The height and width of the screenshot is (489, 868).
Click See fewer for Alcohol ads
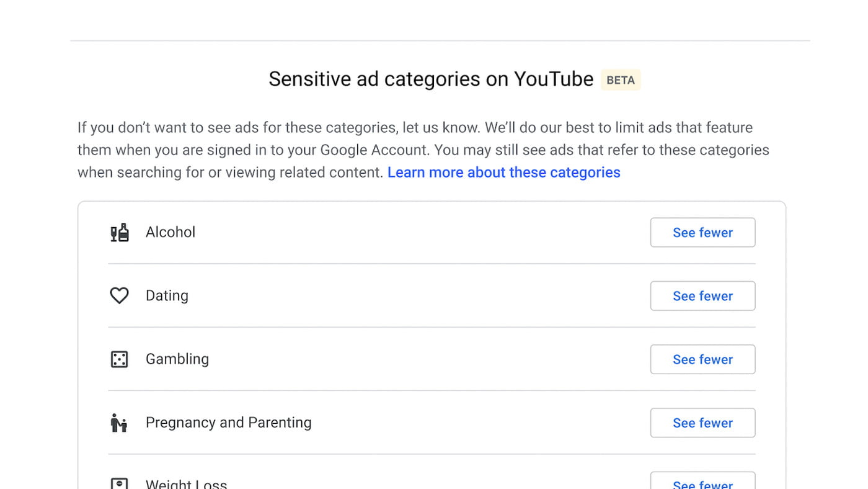pyautogui.click(x=702, y=232)
